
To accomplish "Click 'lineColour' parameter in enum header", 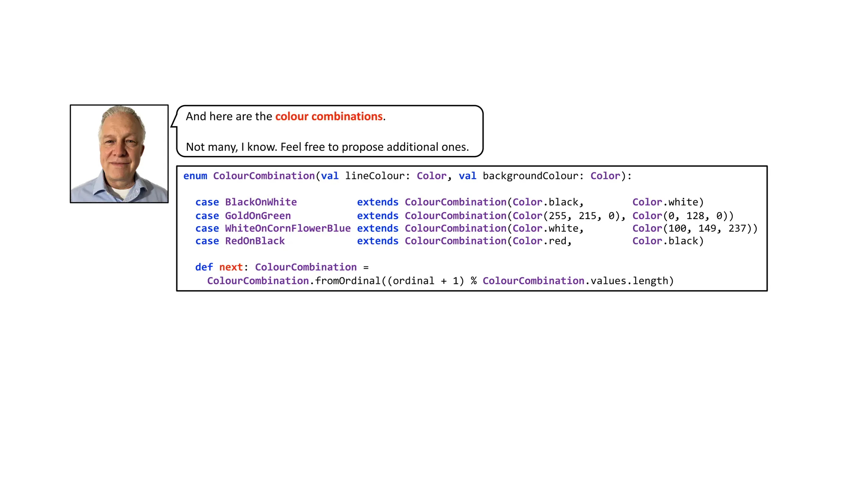I will click(374, 176).
